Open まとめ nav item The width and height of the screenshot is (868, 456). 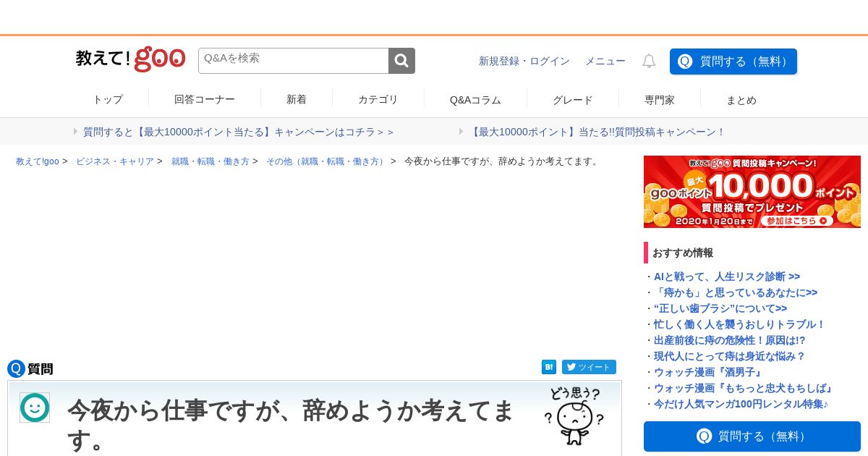pyautogui.click(x=741, y=100)
